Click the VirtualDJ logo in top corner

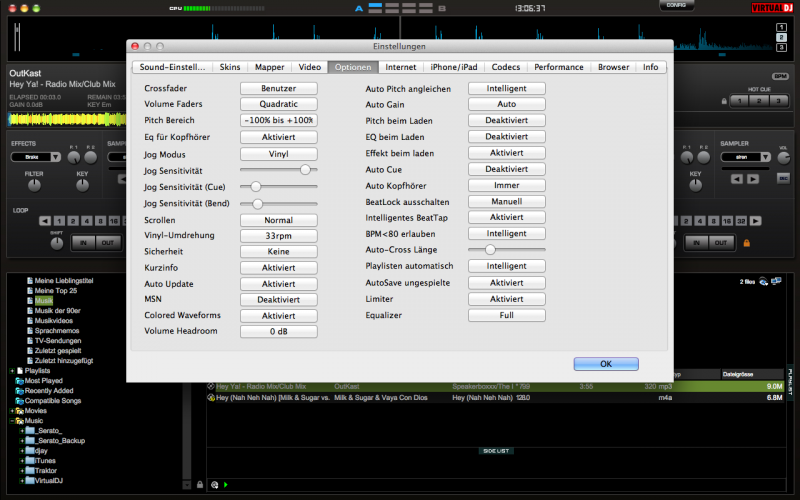point(772,8)
